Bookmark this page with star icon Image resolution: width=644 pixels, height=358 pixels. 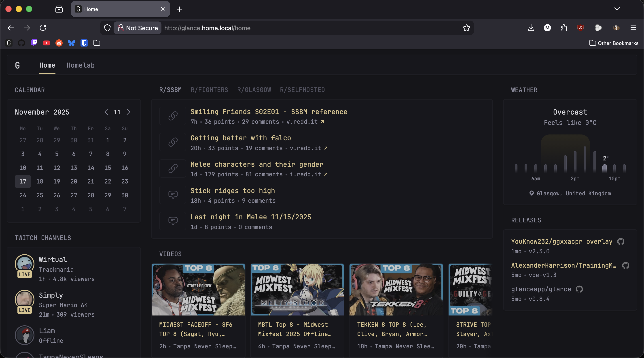466,28
